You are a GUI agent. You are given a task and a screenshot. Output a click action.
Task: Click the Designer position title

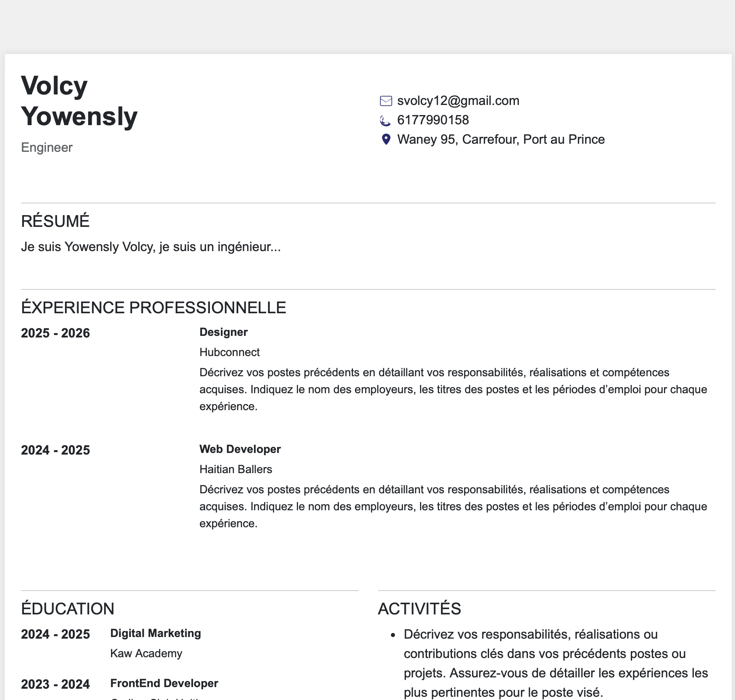coord(223,332)
